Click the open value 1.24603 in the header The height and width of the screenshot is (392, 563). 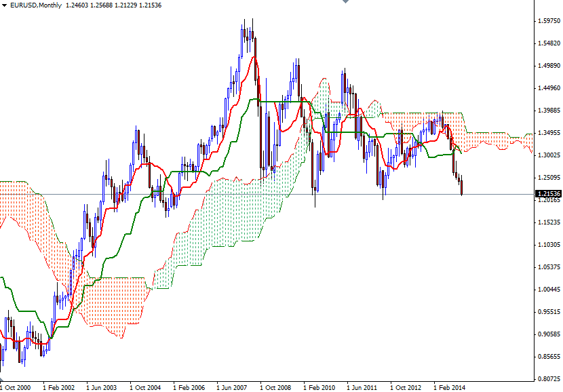79,6
